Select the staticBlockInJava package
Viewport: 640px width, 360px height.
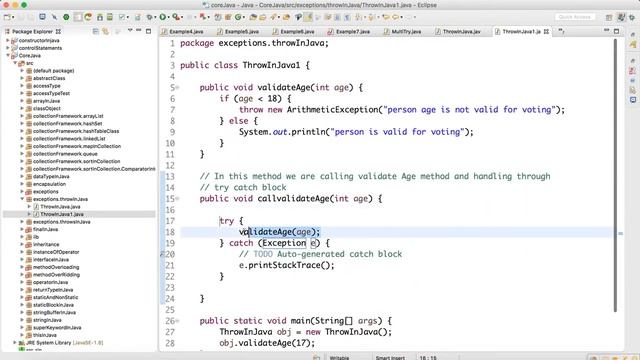(x=54, y=305)
